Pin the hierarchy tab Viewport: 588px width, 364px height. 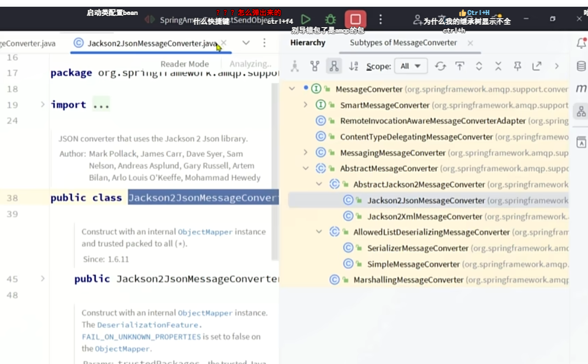coord(517,66)
